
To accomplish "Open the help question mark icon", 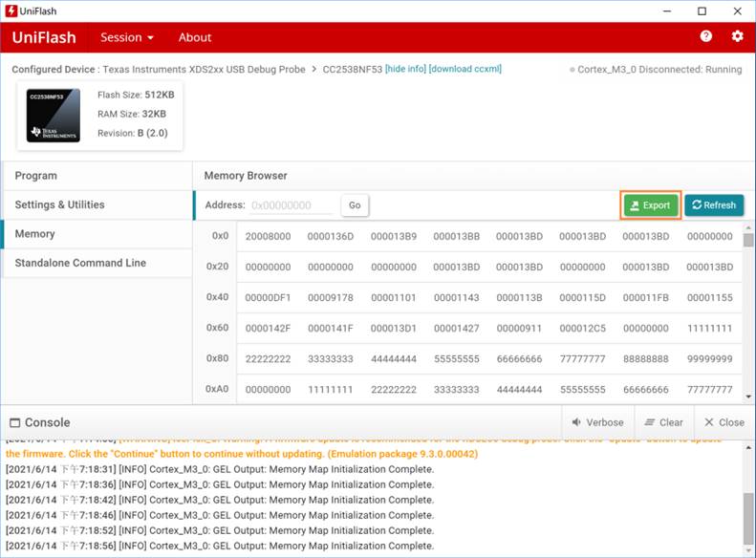I will (705, 36).
